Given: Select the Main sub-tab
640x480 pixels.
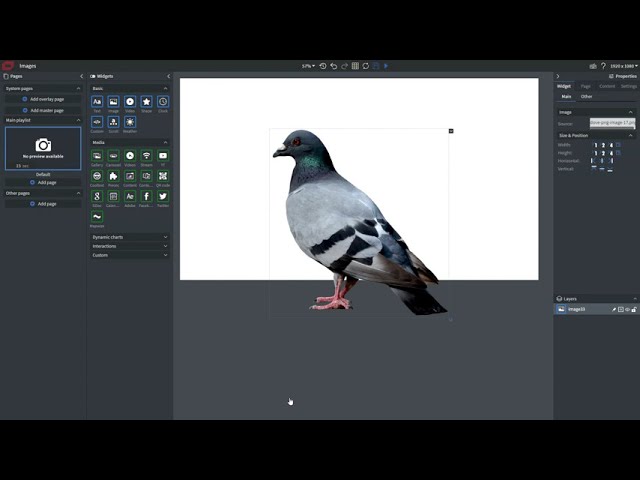Looking at the screenshot, I should tap(566, 97).
